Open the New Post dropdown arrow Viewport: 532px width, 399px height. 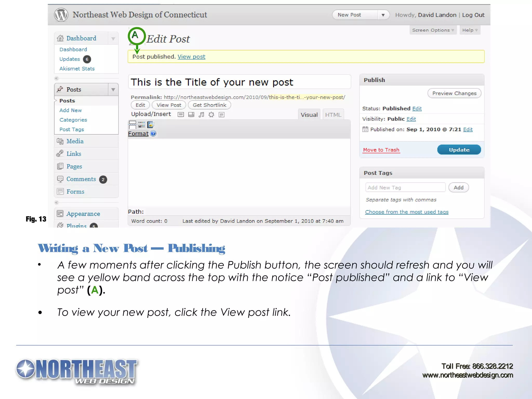[383, 15]
